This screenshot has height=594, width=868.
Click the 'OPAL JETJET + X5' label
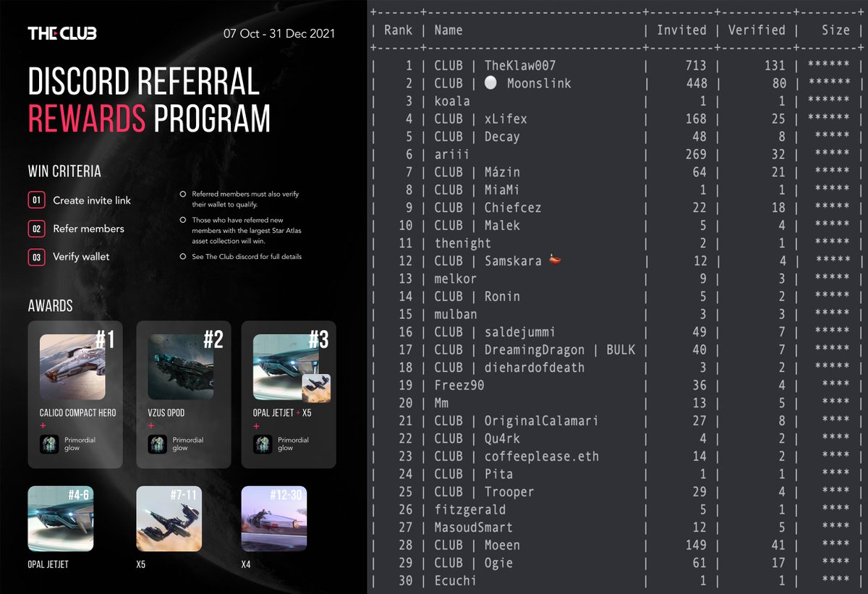[x=282, y=413]
